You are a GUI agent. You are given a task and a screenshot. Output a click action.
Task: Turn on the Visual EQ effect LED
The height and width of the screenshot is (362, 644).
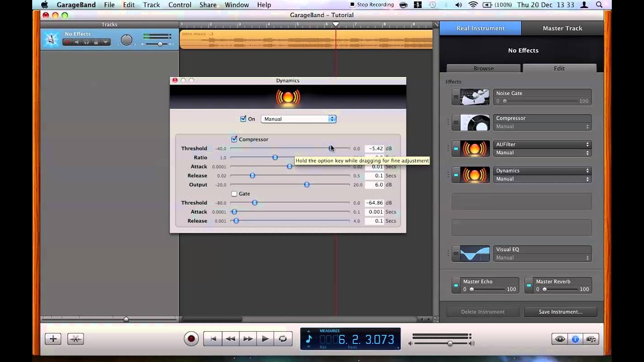pos(456,254)
